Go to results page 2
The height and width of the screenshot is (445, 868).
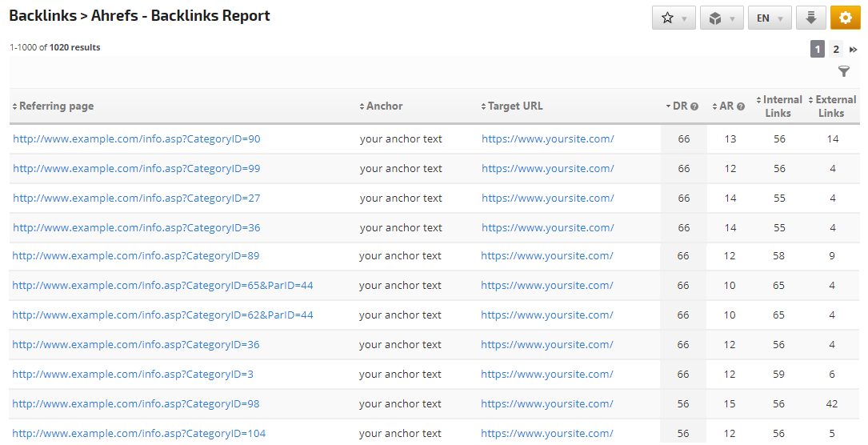point(836,50)
